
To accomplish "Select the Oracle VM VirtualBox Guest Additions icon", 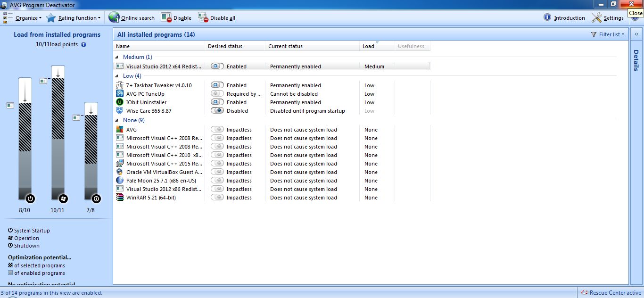I will [120, 172].
